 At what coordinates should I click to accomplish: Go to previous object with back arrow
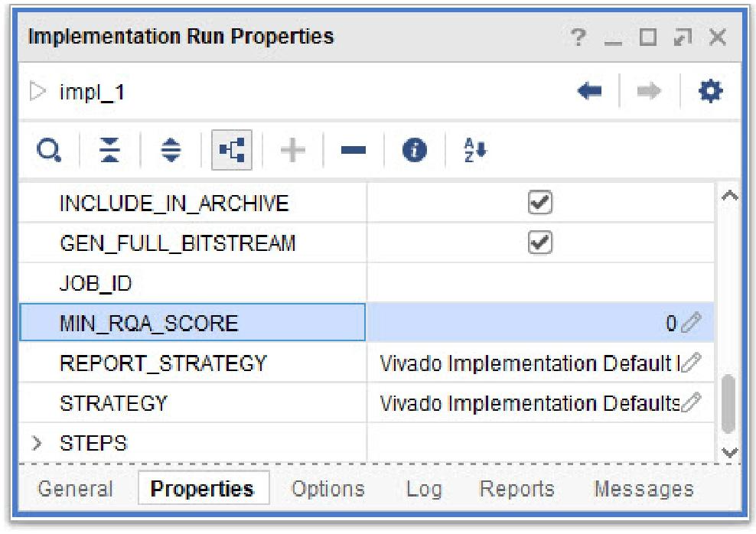point(589,90)
